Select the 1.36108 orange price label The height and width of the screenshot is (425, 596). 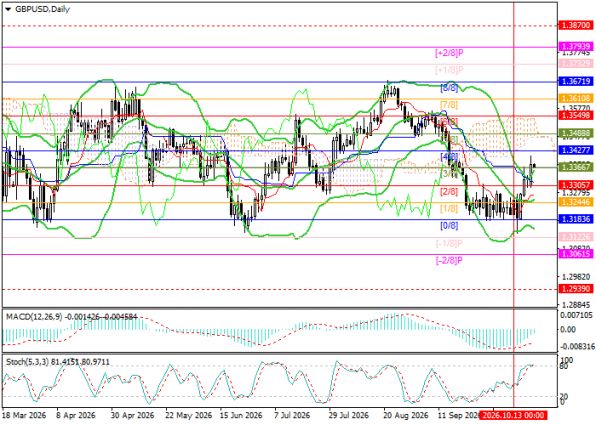pos(575,98)
